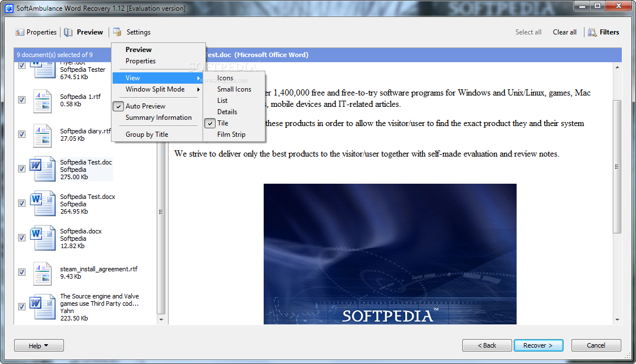Select the Softpedia 1.rtf file name
636x364 pixels.
pyautogui.click(x=80, y=97)
